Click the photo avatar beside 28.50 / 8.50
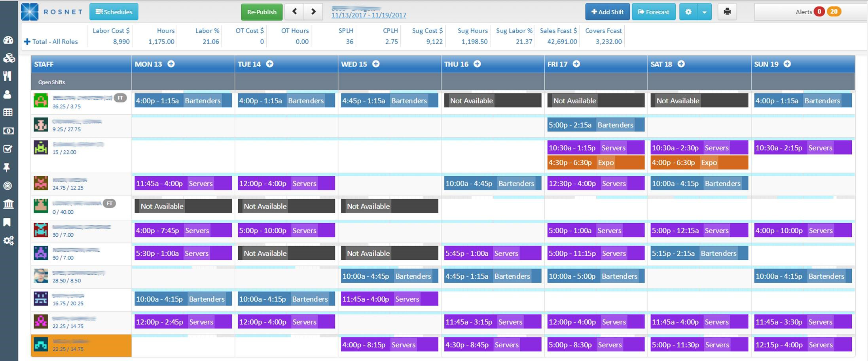868x361 pixels. (41, 276)
